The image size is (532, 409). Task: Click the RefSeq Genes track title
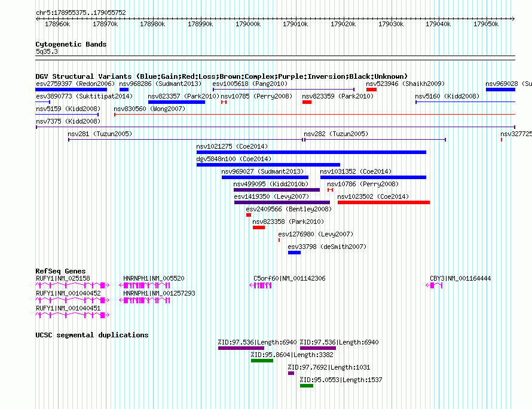[x=60, y=271]
